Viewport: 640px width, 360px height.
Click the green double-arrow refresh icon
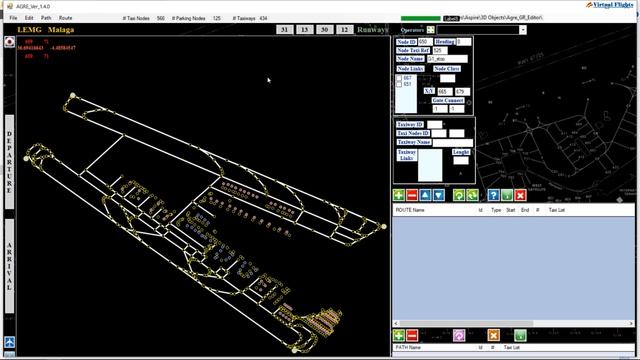coord(472,195)
